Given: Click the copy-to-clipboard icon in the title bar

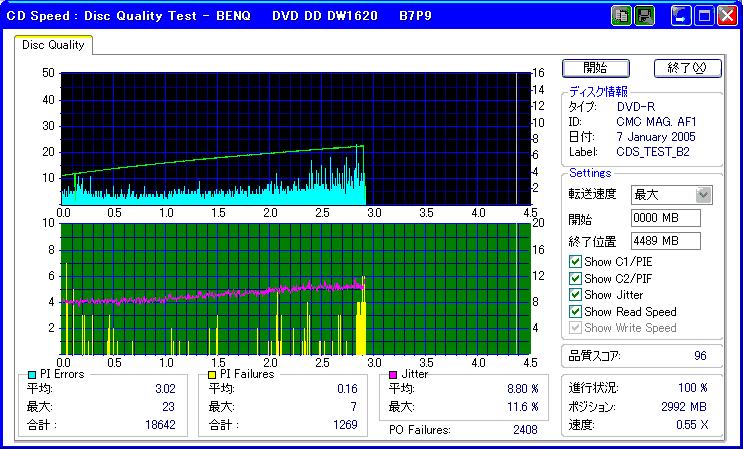Looking at the screenshot, I should 621,16.
